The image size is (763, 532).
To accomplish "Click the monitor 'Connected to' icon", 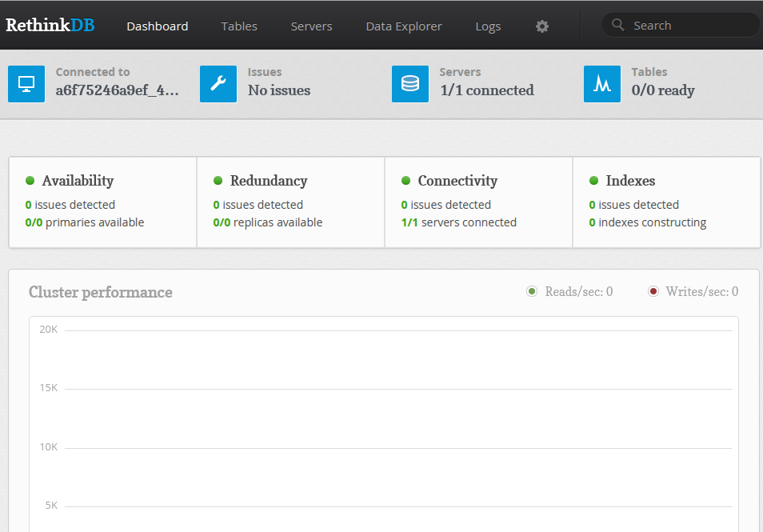I will pos(26,84).
